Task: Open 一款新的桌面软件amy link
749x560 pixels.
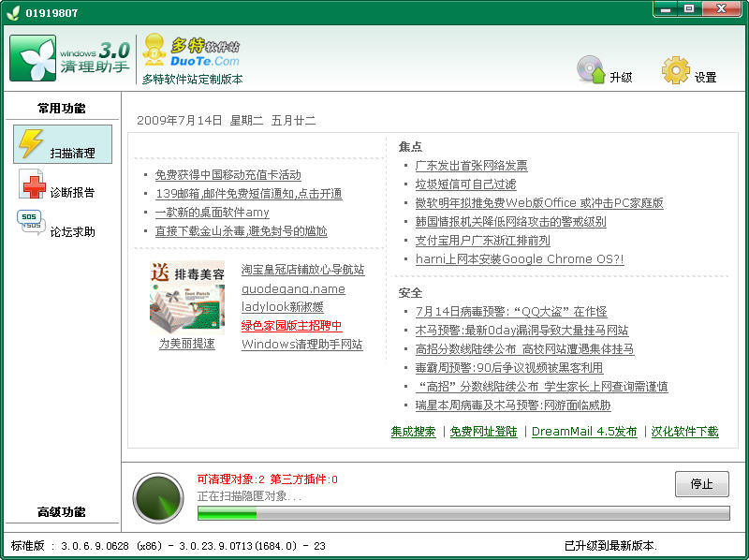Action: point(213,213)
